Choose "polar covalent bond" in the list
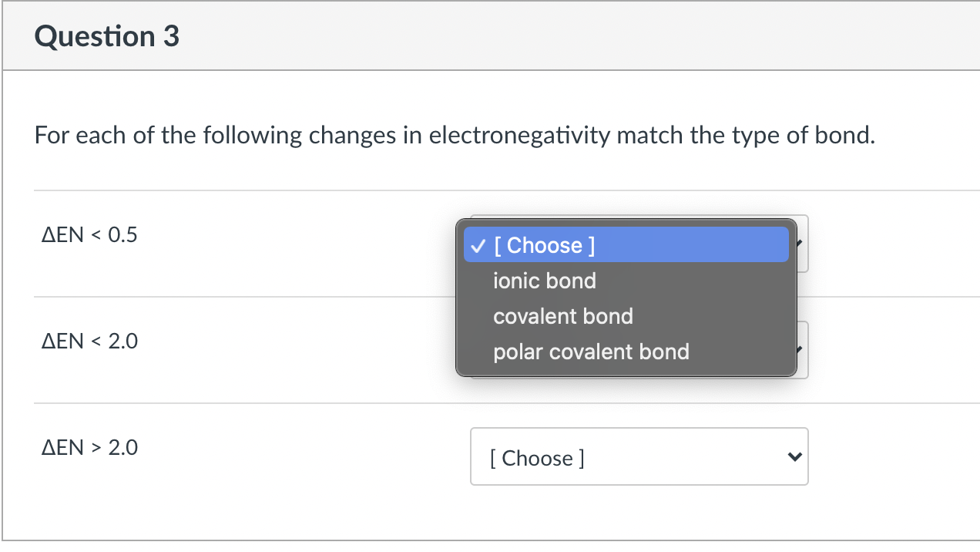The image size is (980, 552). click(591, 352)
